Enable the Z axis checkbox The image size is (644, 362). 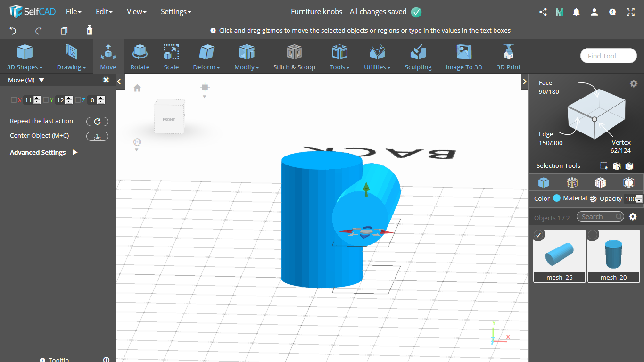tap(78, 100)
